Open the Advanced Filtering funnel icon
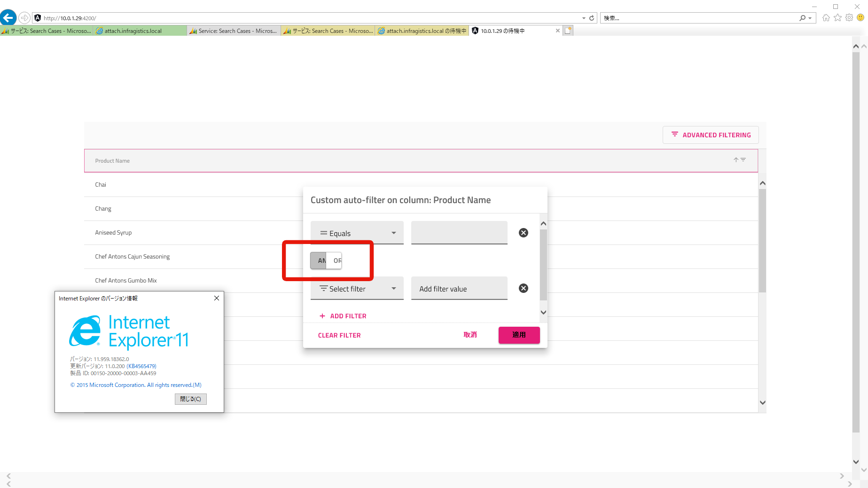Screen dimensions: 868x488 click(675, 135)
